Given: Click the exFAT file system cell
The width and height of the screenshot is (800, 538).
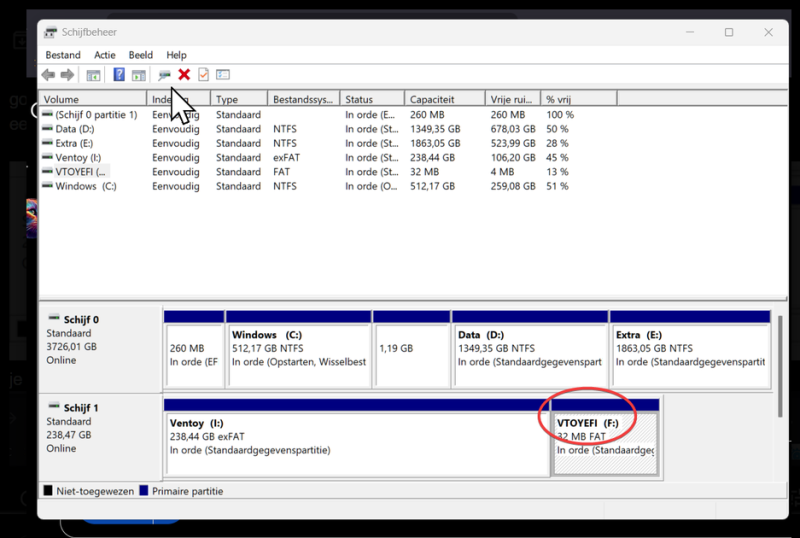Looking at the screenshot, I should [x=286, y=157].
